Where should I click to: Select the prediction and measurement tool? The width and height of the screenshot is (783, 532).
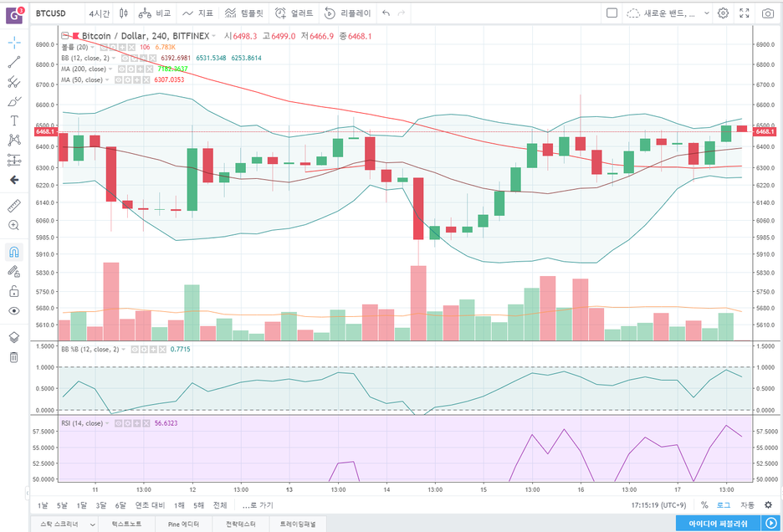coord(14,160)
